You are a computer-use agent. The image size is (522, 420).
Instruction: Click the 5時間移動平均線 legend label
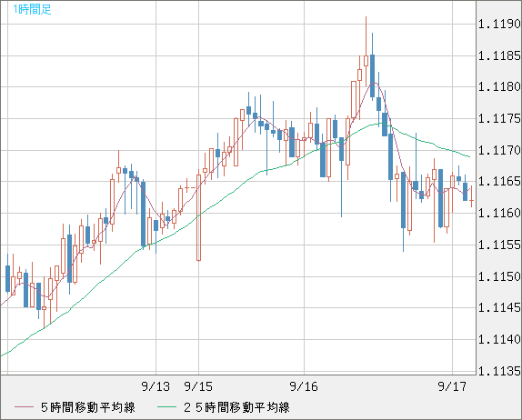(x=88, y=407)
